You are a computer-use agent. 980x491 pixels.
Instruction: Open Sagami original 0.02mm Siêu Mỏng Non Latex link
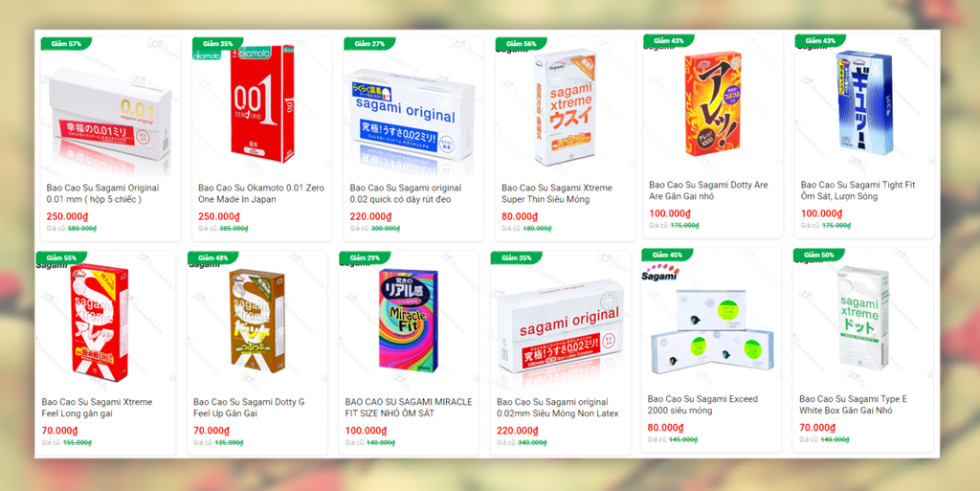pos(558,408)
